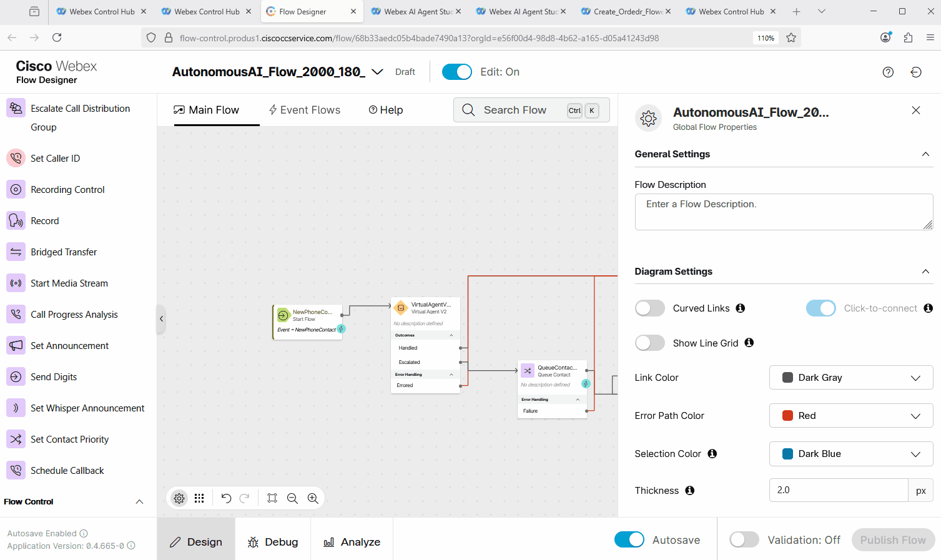Viewport: 941px width, 560px height.
Task: Click the Flow Description text field
Action: coord(783,212)
